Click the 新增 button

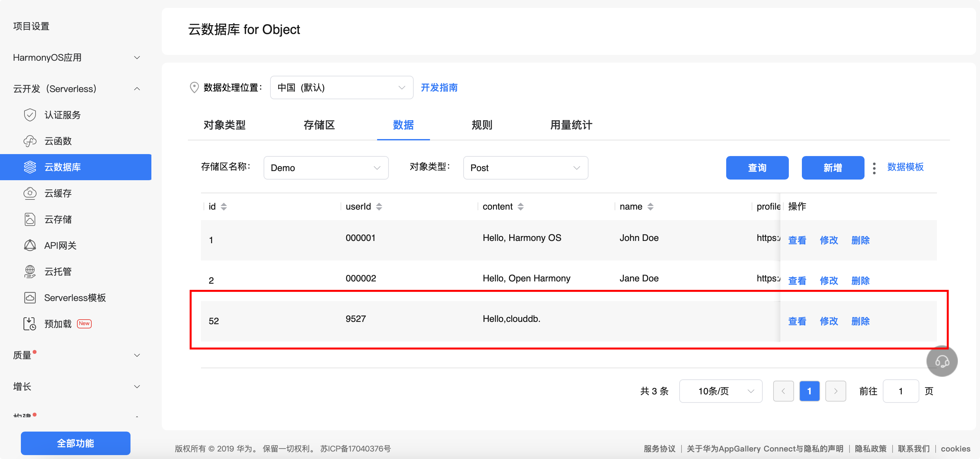pyautogui.click(x=833, y=168)
